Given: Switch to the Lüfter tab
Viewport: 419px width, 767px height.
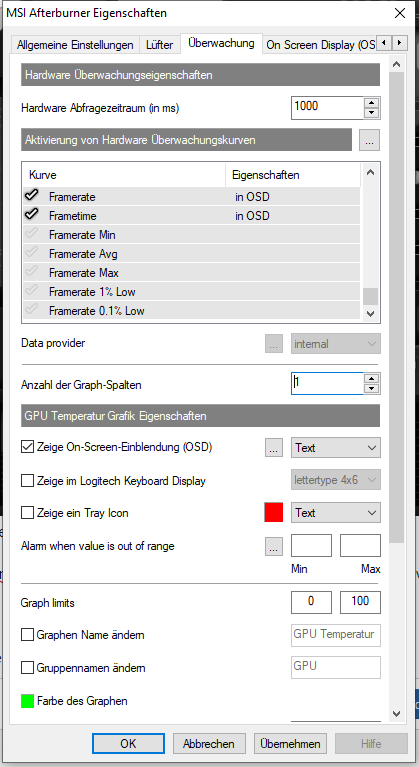Looking at the screenshot, I should (x=159, y=45).
